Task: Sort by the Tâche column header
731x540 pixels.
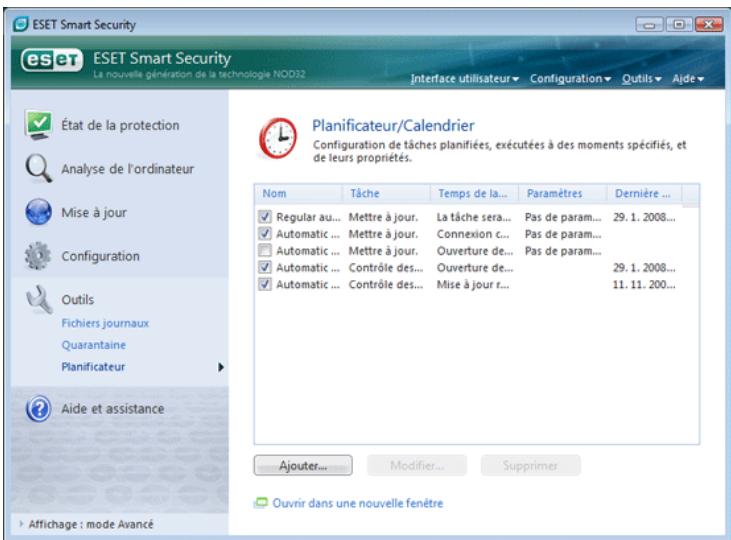Action: pos(386,194)
